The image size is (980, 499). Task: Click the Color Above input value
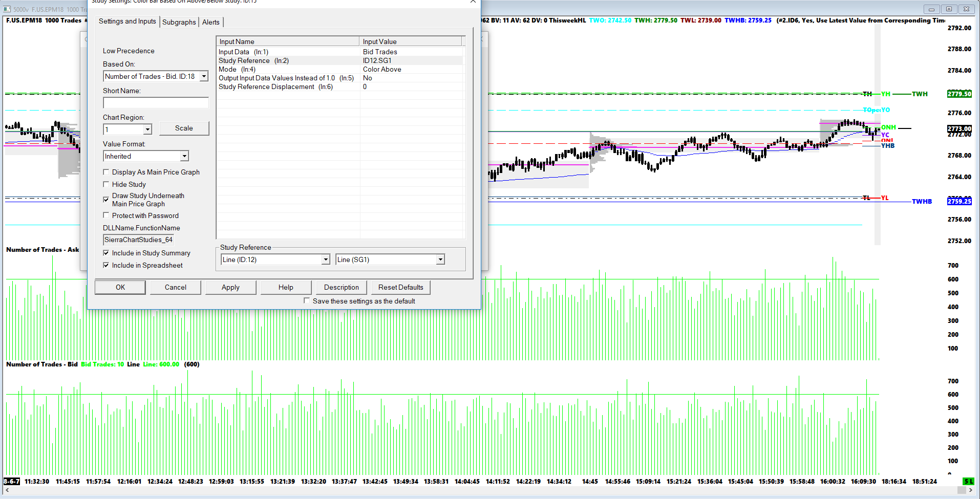382,69
